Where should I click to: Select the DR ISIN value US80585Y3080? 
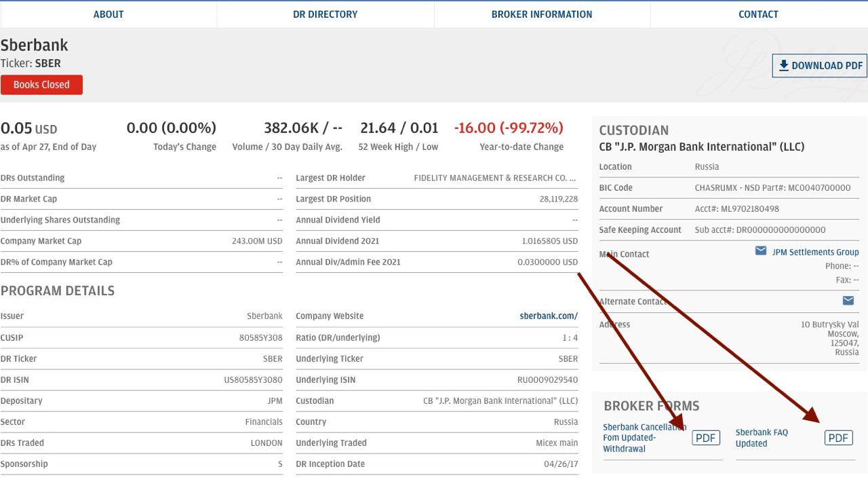[x=253, y=380]
